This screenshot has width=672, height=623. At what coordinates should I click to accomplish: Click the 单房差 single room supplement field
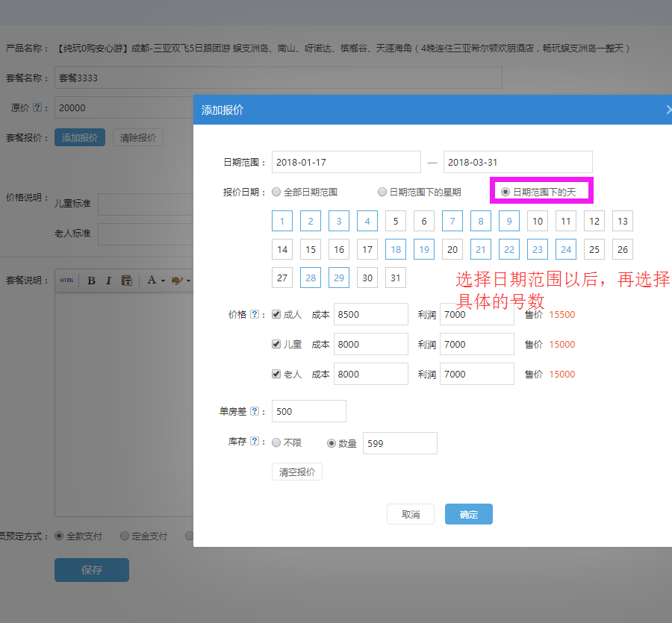(x=308, y=411)
